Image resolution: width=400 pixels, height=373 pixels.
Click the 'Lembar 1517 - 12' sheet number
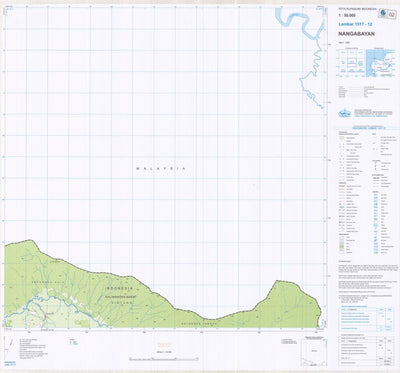tap(355, 24)
